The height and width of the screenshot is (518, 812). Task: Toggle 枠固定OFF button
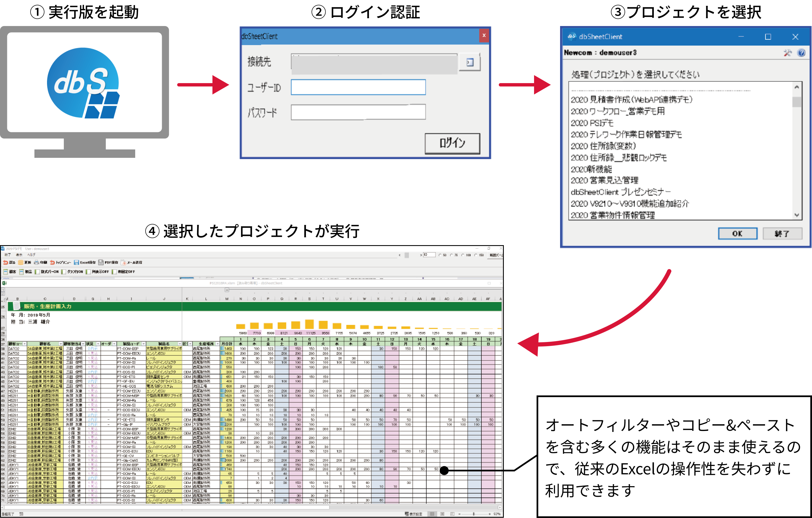pos(123,272)
